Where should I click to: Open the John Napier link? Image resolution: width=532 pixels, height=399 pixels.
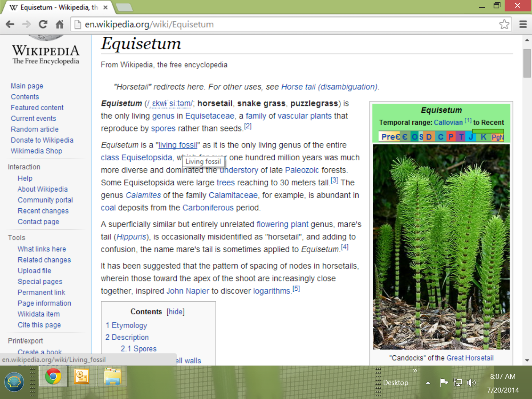[x=188, y=291]
